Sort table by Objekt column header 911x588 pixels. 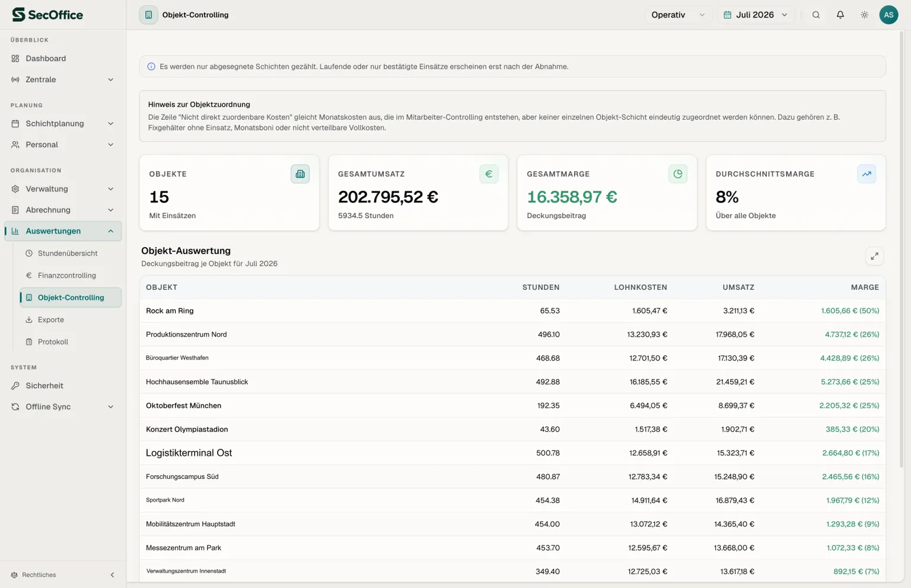[x=161, y=287]
